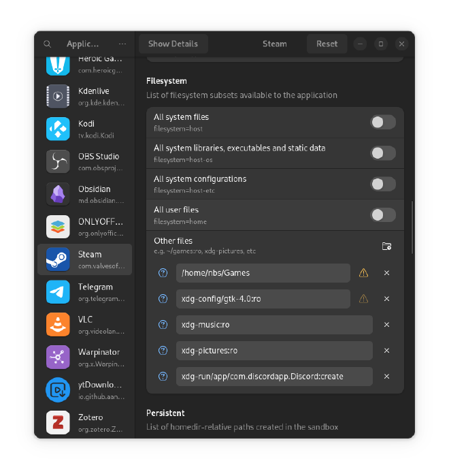449x476 pixels.
Task: Select the Steam app icon
Action: pyautogui.click(x=58, y=259)
